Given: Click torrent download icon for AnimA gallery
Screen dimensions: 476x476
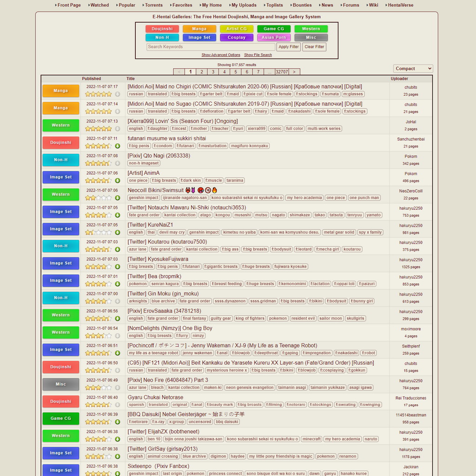Looking at the screenshot, I should (118, 180).
